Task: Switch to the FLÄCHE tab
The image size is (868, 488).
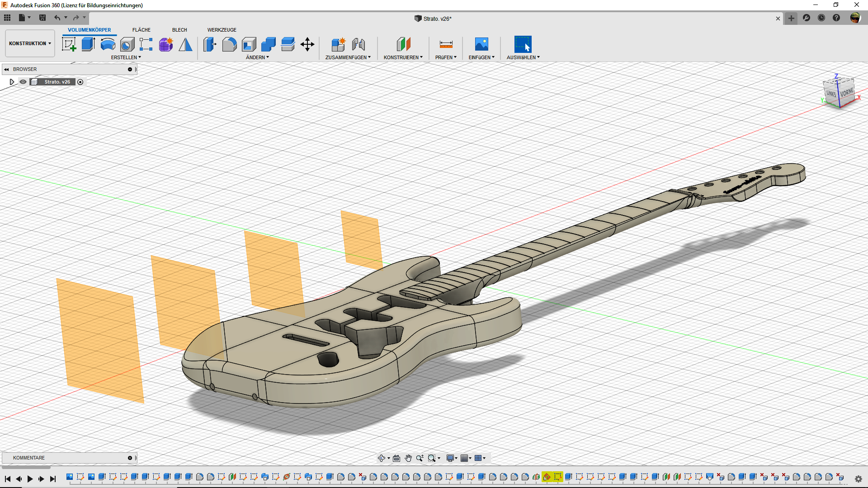Action: tap(142, 30)
